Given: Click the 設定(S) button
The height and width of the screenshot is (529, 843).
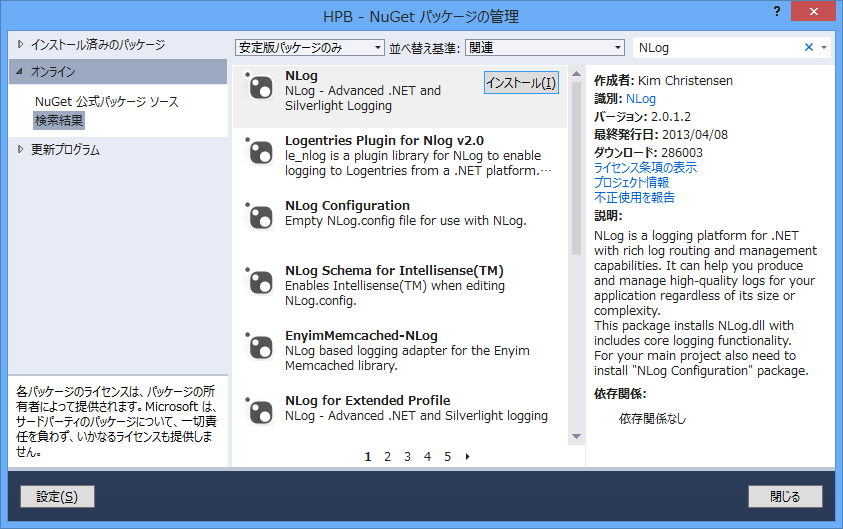Looking at the screenshot, I should click(x=57, y=496).
